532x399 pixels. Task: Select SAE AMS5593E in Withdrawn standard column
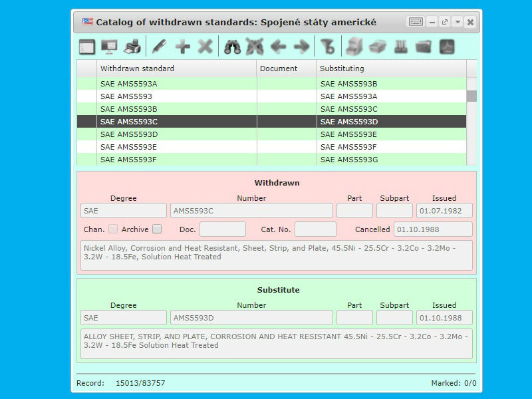pos(128,147)
